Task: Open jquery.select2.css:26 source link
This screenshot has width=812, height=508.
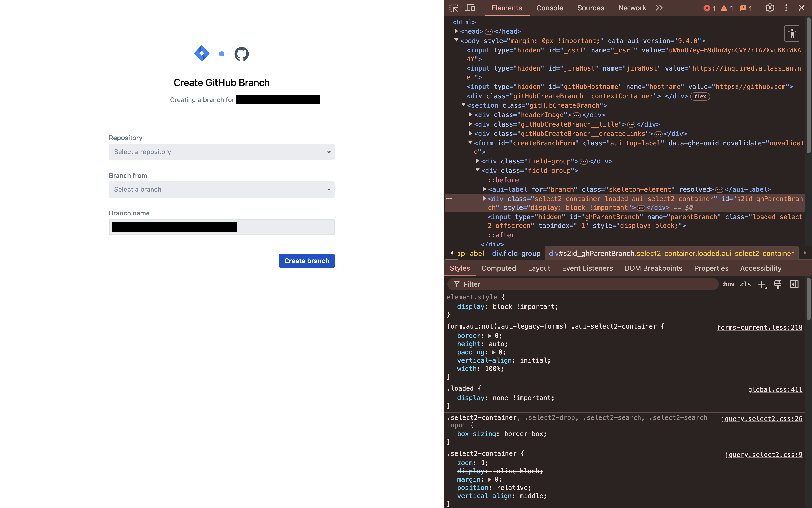Action: point(762,419)
